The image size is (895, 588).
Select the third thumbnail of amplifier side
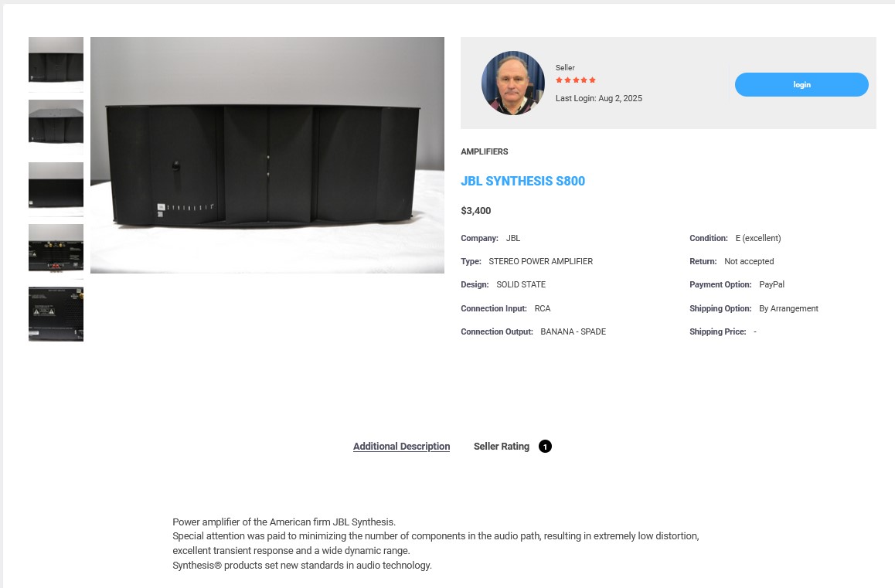tap(56, 189)
